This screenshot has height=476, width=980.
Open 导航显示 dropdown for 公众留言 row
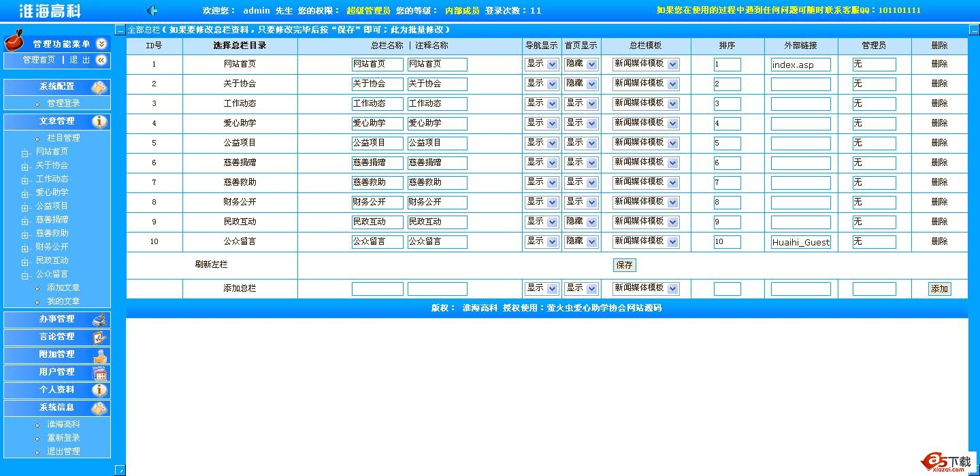coord(542,241)
